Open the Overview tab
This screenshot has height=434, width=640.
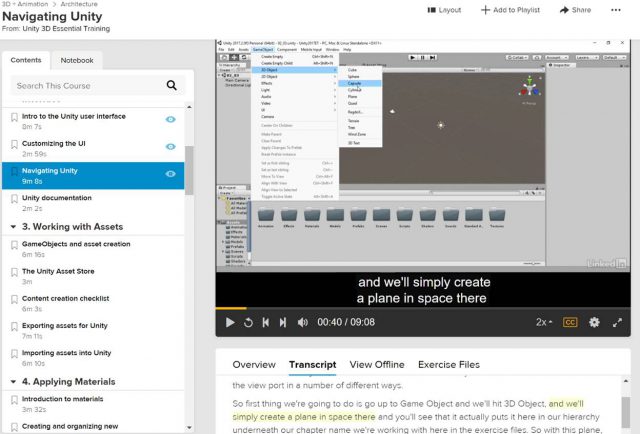pyautogui.click(x=254, y=365)
